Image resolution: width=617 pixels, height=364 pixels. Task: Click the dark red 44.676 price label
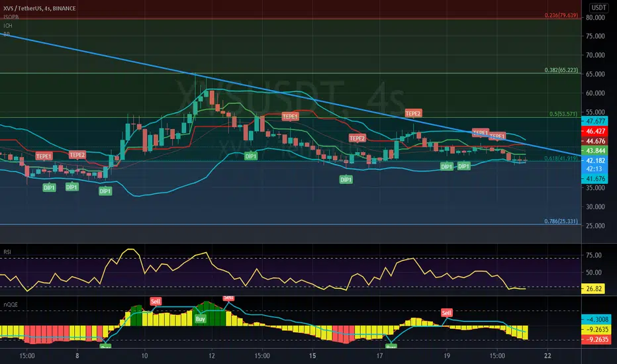pyautogui.click(x=594, y=141)
